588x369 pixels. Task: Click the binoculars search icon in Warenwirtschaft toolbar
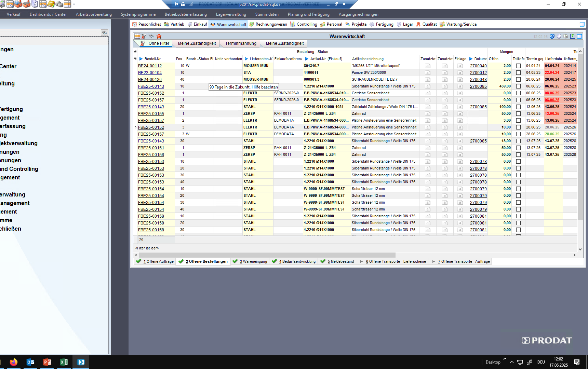151,36
